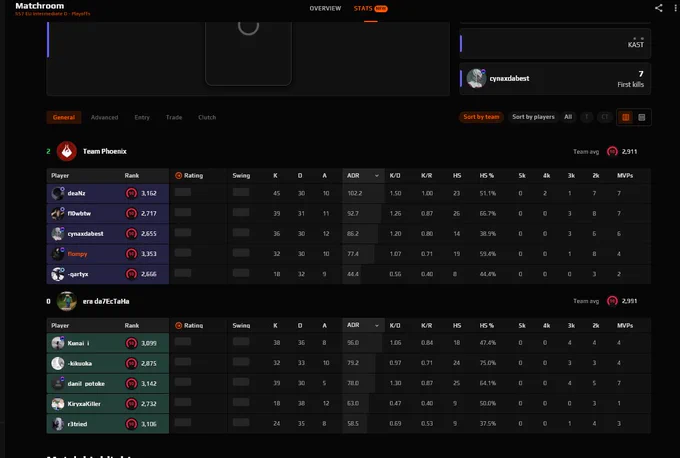Sort era da7EcTaHa table by K/R header
This screenshot has width=680, height=458.
(x=426, y=325)
